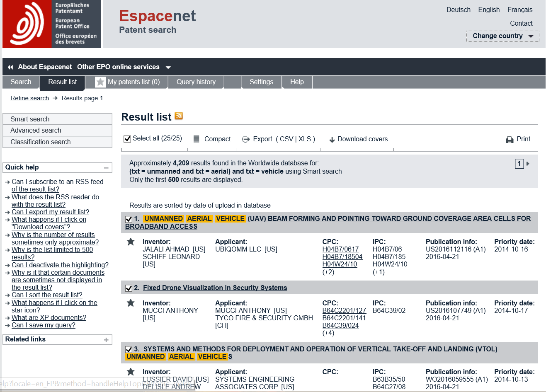The height and width of the screenshot is (392, 546).
Task: Click the star icon in My patents list tab
Action: [x=100, y=82]
